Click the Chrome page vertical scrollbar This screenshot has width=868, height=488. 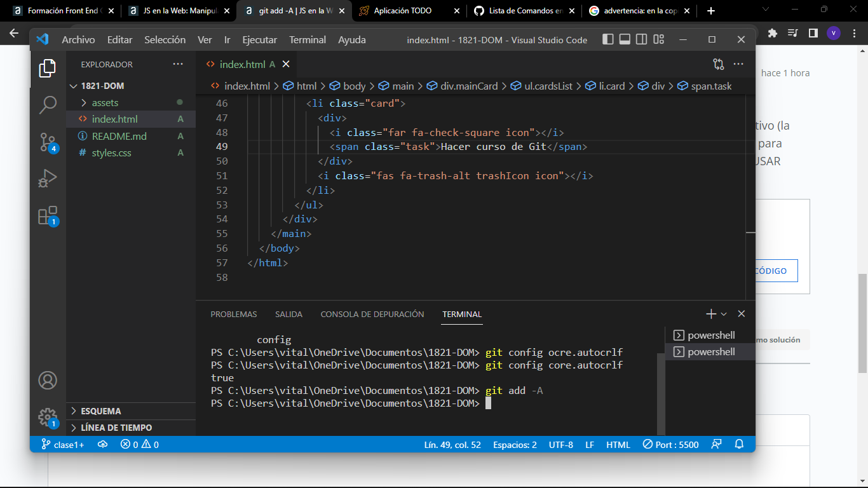coord(862,323)
